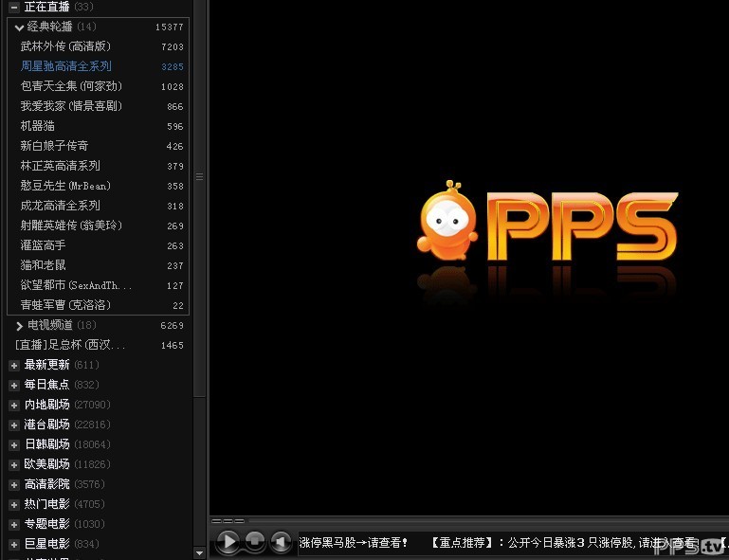Click the channel list scrollbar down arrow

pyautogui.click(x=199, y=553)
